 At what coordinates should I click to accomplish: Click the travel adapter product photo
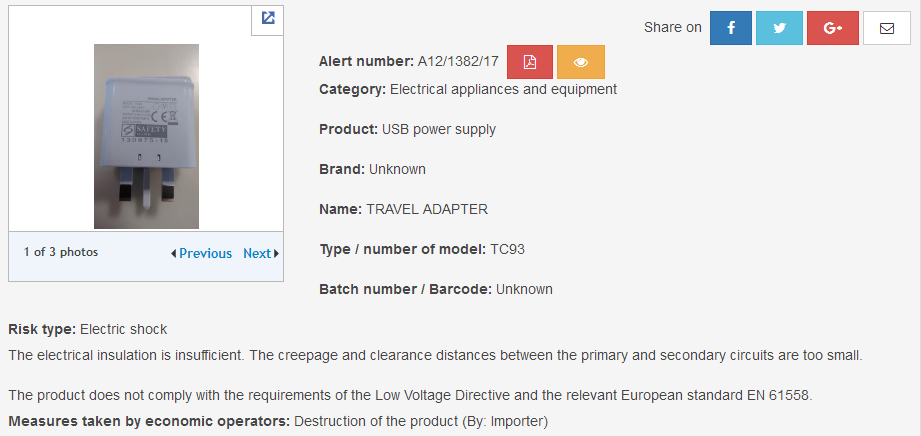146,136
